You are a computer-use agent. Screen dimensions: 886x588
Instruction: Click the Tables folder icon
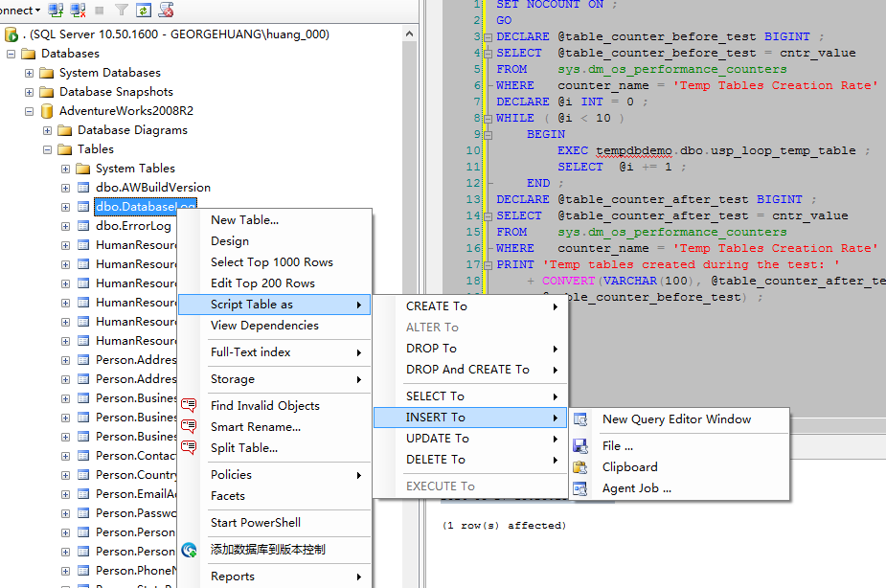coord(65,149)
